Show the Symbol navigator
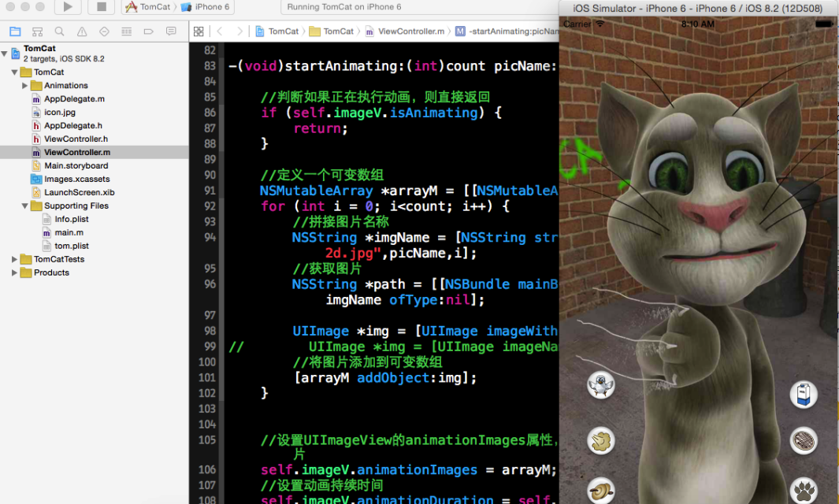 point(38,31)
